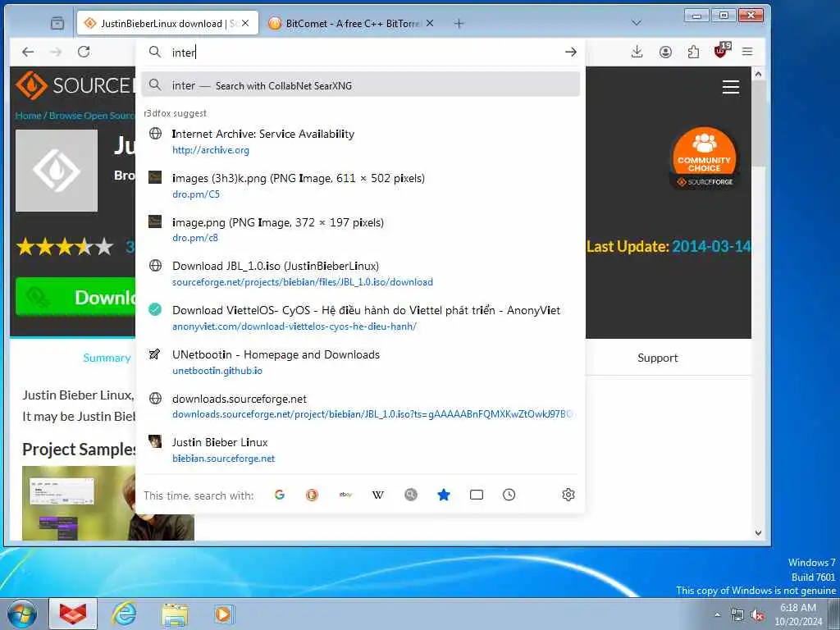Click the star rating row
840x630 pixels.
point(65,247)
